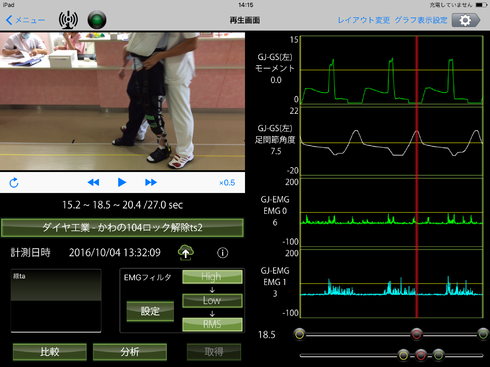Click the memo text box
Image resolution: width=490 pixels, height=367 pixels.
[x=56, y=301]
